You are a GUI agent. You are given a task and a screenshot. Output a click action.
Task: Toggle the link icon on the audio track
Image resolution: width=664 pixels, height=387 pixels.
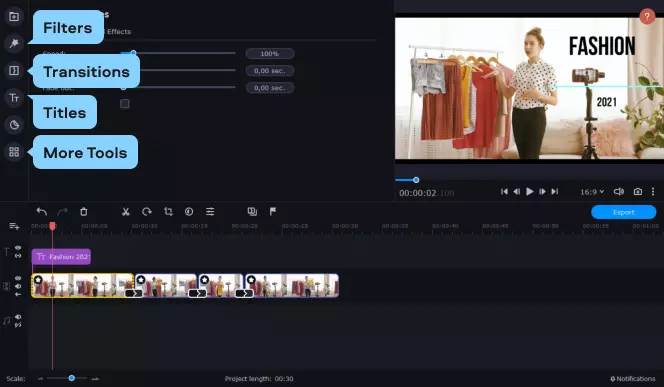click(18, 325)
